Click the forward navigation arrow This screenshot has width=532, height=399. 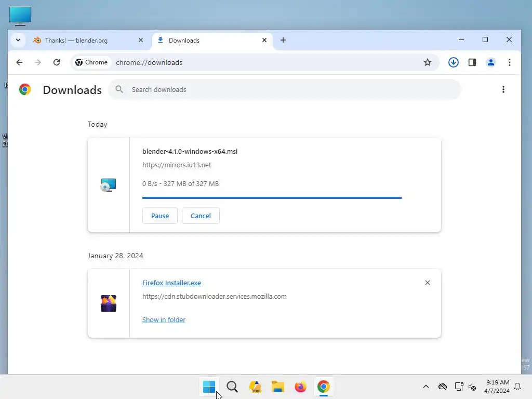pos(37,62)
